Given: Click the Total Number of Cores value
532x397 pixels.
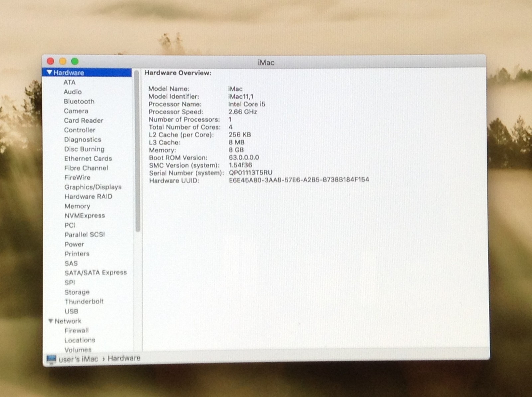Looking at the screenshot, I should (x=230, y=127).
